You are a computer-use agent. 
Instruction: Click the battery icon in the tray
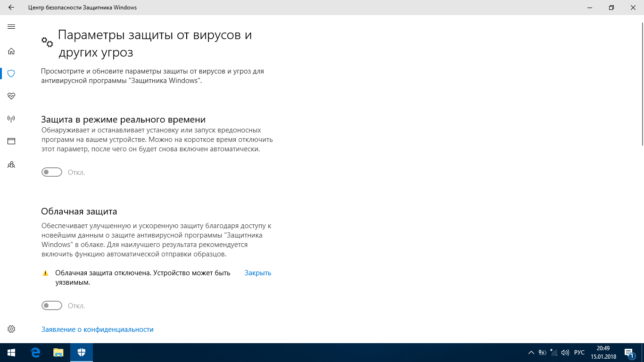click(x=543, y=353)
